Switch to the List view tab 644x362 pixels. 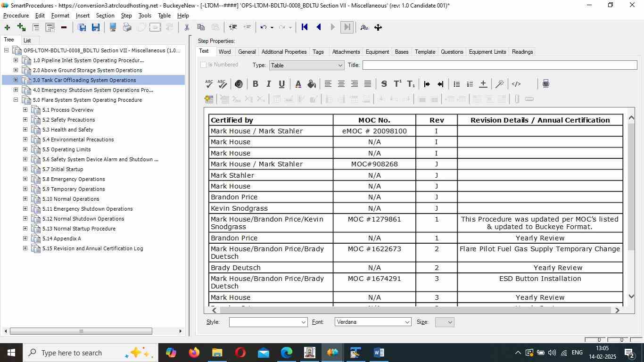coord(27,41)
